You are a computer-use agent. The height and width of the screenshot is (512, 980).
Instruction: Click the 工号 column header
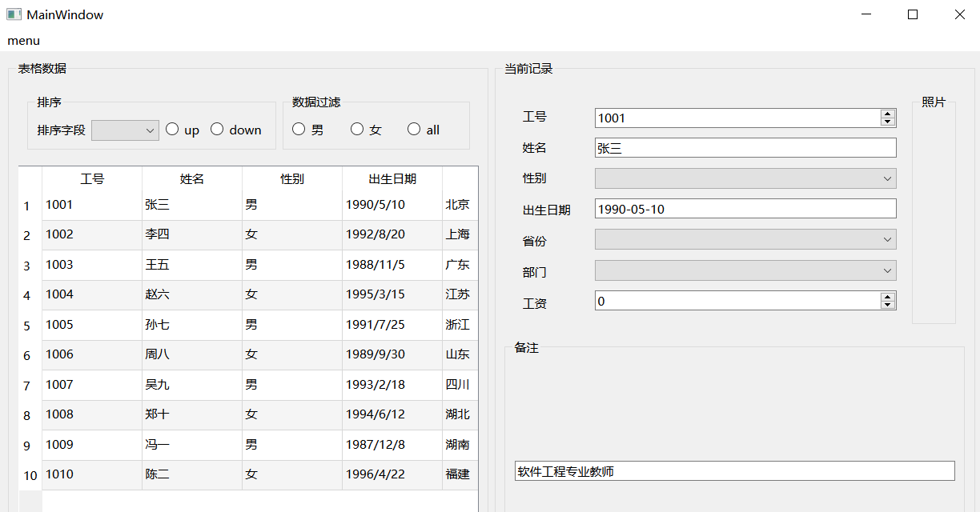[92, 178]
